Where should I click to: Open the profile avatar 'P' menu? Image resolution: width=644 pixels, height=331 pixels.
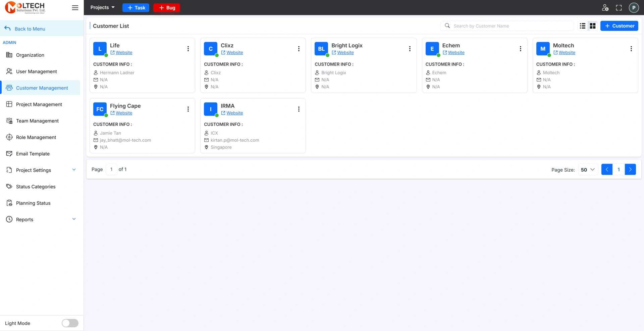[x=634, y=8]
